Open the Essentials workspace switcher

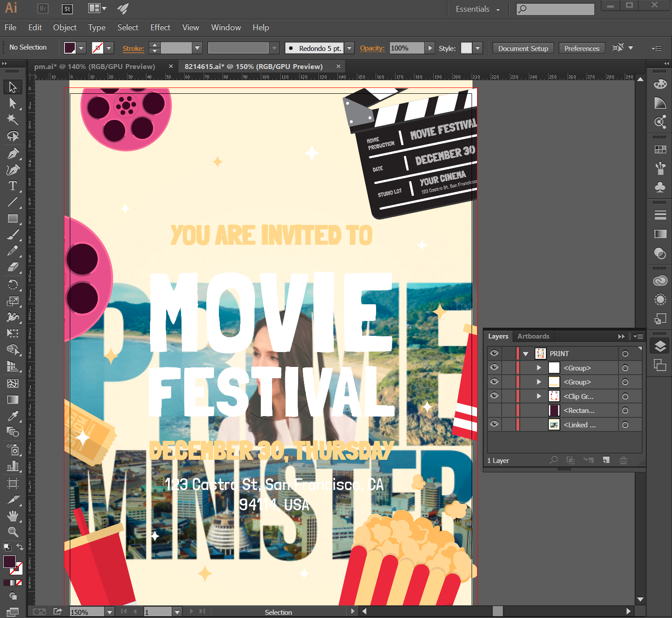pyautogui.click(x=477, y=9)
